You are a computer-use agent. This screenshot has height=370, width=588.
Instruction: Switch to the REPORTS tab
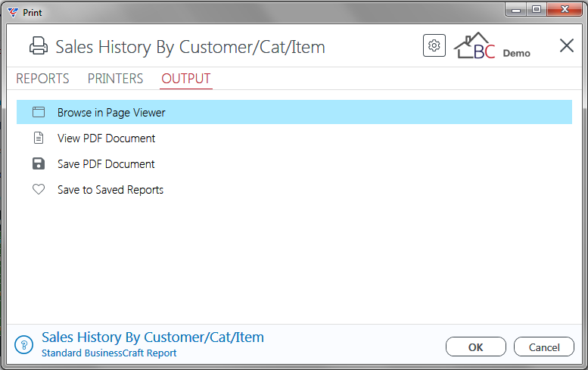click(x=42, y=79)
